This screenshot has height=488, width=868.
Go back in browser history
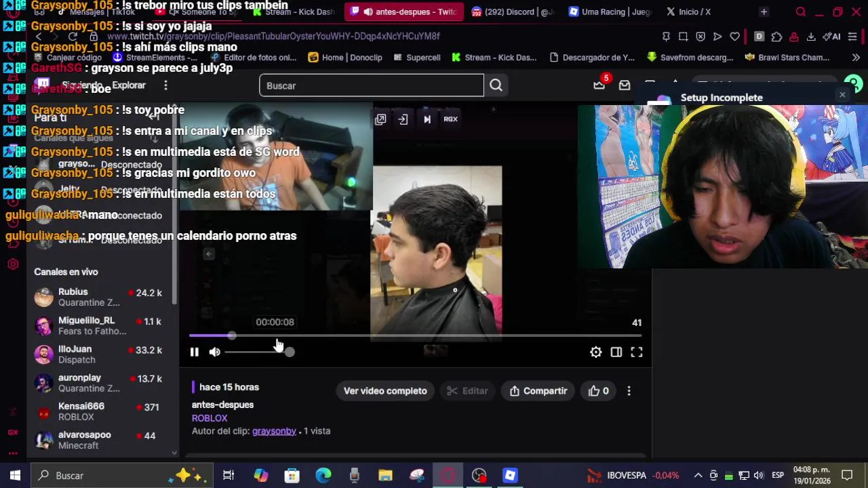[x=39, y=37]
